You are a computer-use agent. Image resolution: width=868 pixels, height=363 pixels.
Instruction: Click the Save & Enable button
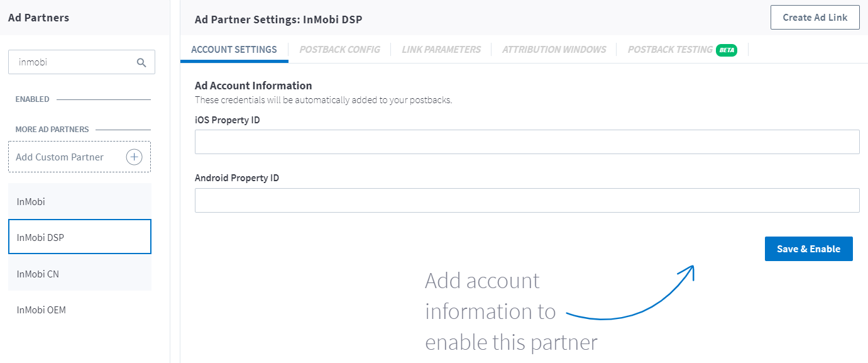[x=808, y=249]
